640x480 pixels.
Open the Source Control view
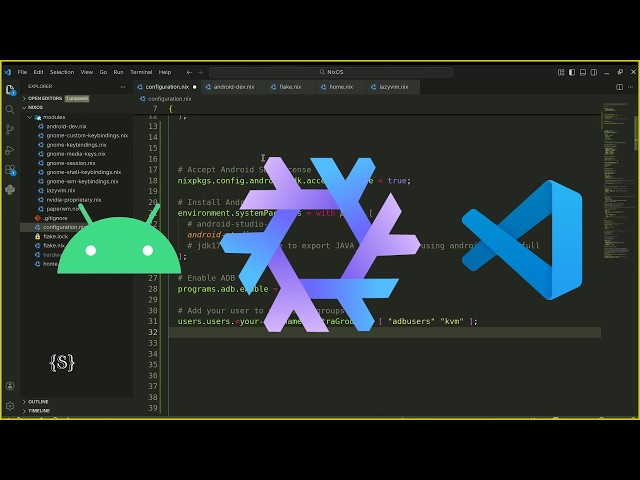coord(10,130)
